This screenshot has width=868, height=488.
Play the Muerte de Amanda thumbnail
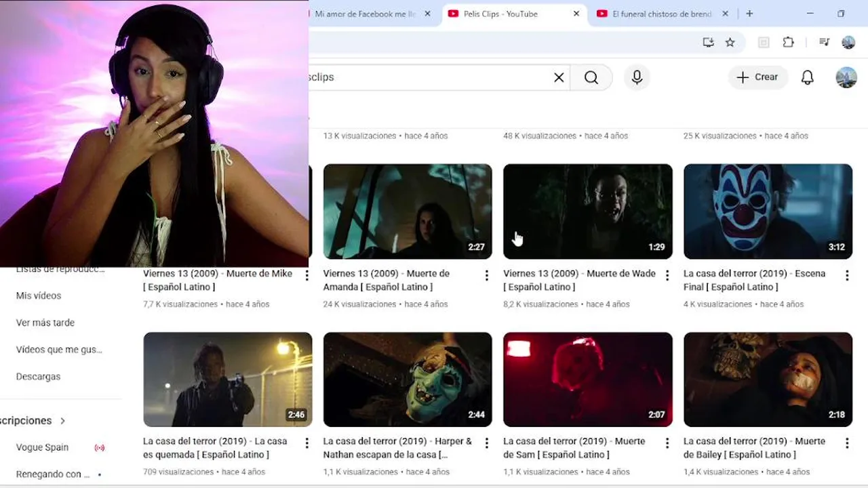(x=408, y=211)
